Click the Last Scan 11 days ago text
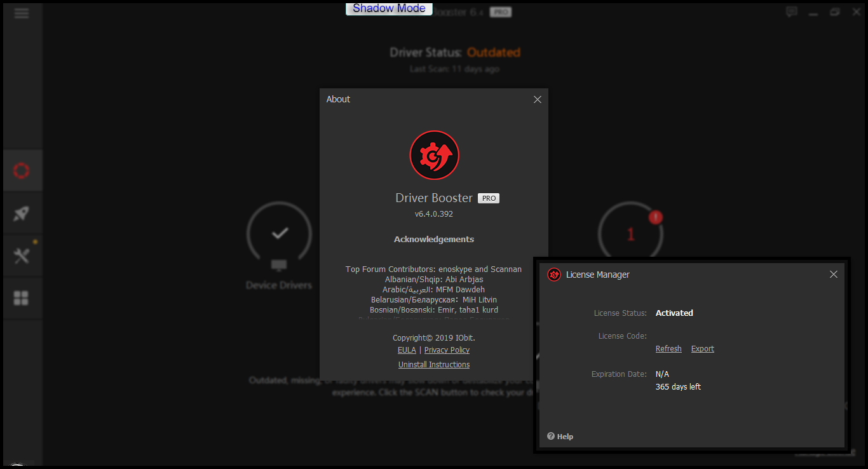868x469 pixels. click(x=454, y=69)
